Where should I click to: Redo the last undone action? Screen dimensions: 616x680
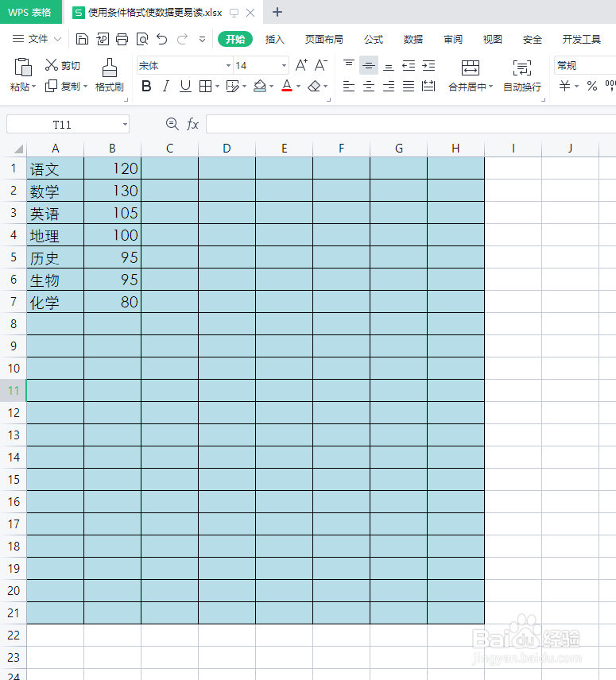tap(182, 39)
